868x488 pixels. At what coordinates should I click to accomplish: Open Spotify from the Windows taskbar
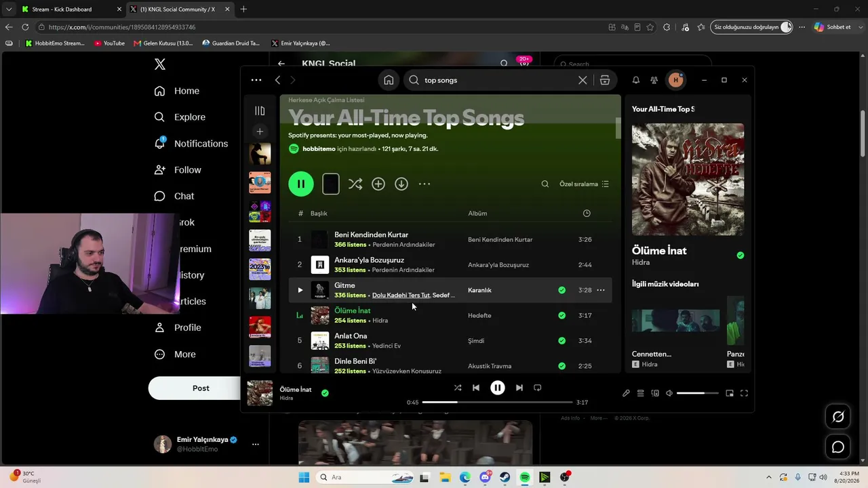click(525, 477)
